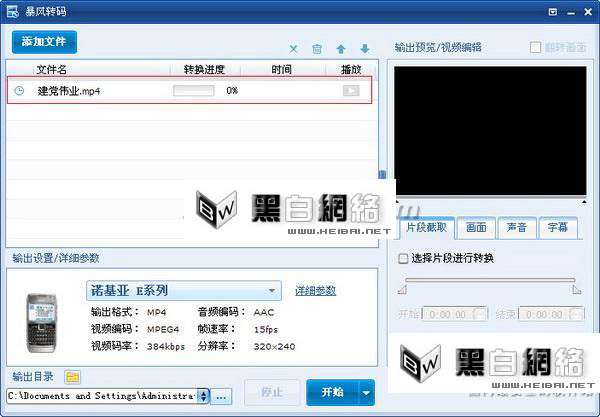The height and width of the screenshot is (417, 600).
Task: Click the 时间 column header
Action: (x=282, y=70)
